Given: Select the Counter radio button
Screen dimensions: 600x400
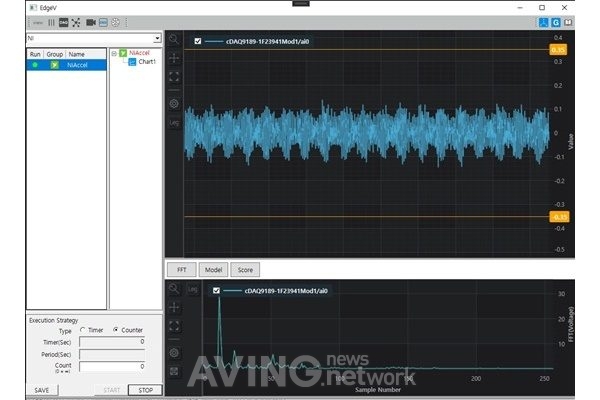Looking at the screenshot, I should tap(116, 330).
